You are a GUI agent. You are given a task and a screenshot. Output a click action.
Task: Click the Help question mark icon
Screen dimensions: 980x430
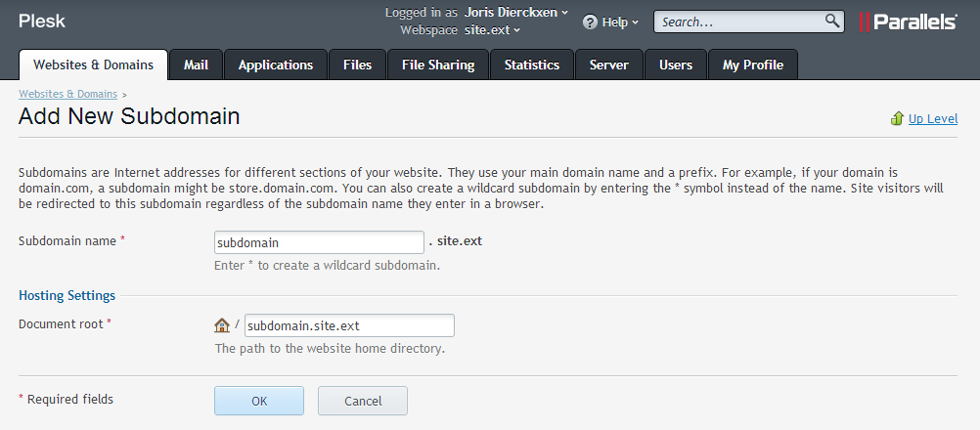click(590, 21)
